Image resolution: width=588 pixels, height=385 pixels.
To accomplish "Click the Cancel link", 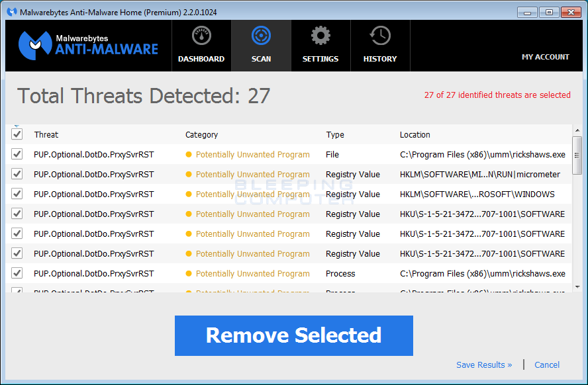I will point(547,364).
